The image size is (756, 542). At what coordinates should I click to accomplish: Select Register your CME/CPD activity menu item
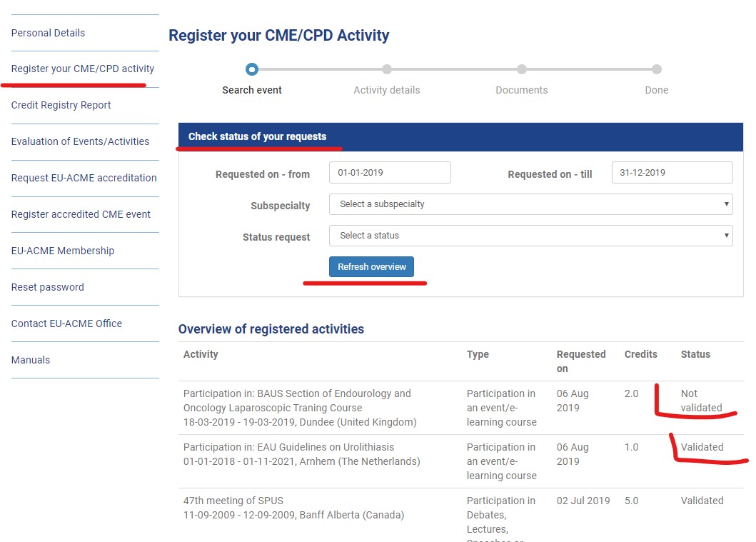83,69
